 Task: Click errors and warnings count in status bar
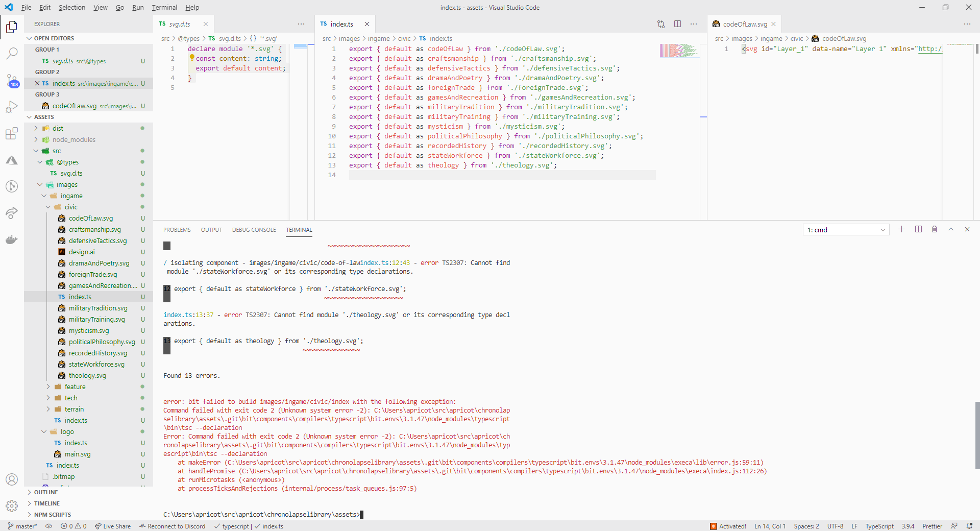pos(73,526)
